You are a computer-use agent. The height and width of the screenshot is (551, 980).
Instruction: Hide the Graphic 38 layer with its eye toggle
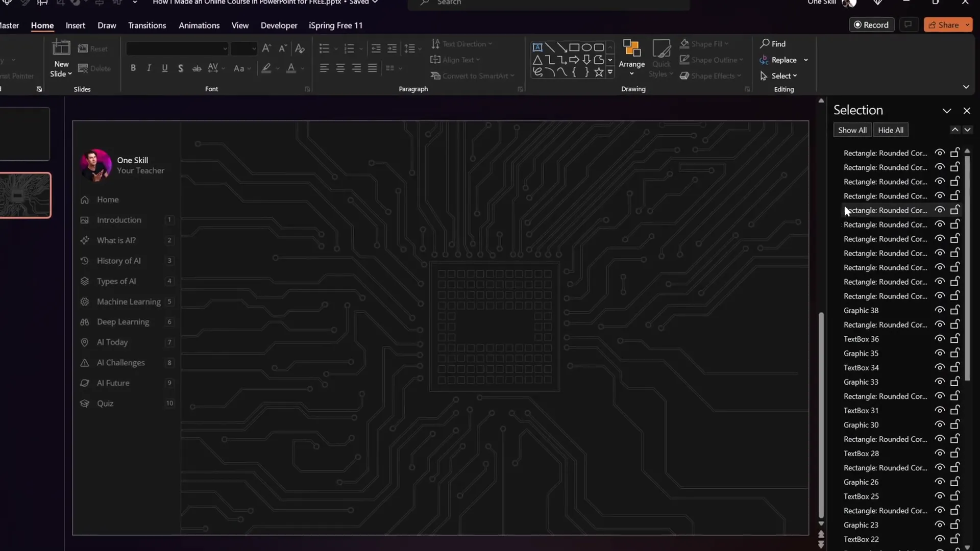coord(940,310)
